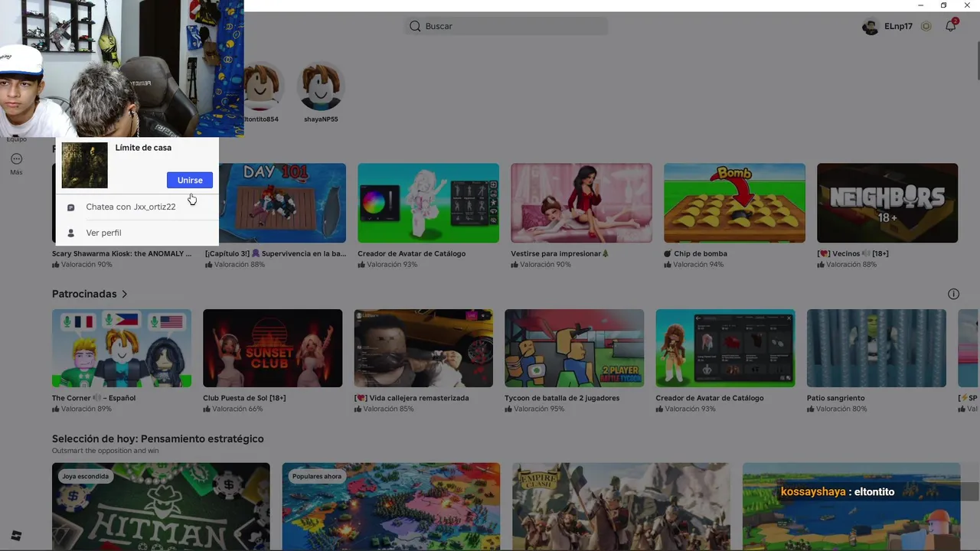
Task: Open the Límite de casa game thumbnail
Action: (84, 165)
